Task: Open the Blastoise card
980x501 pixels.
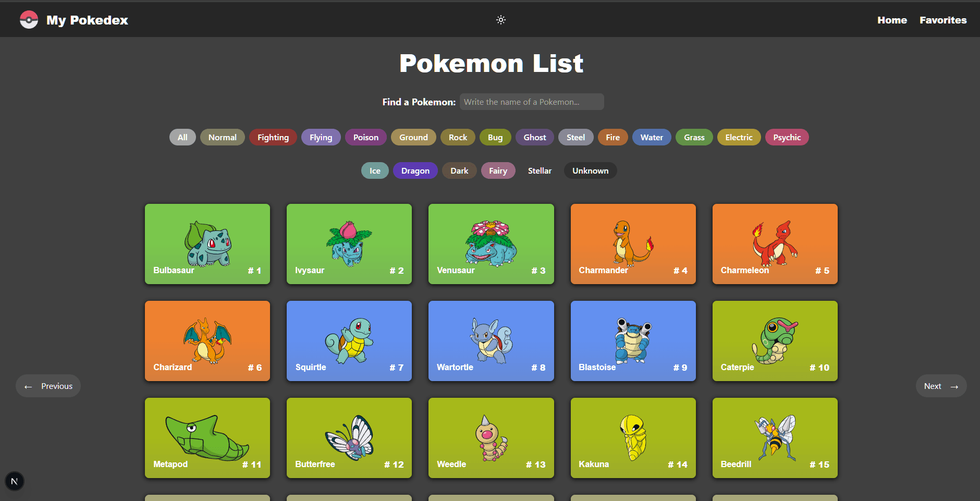Action: click(x=633, y=341)
